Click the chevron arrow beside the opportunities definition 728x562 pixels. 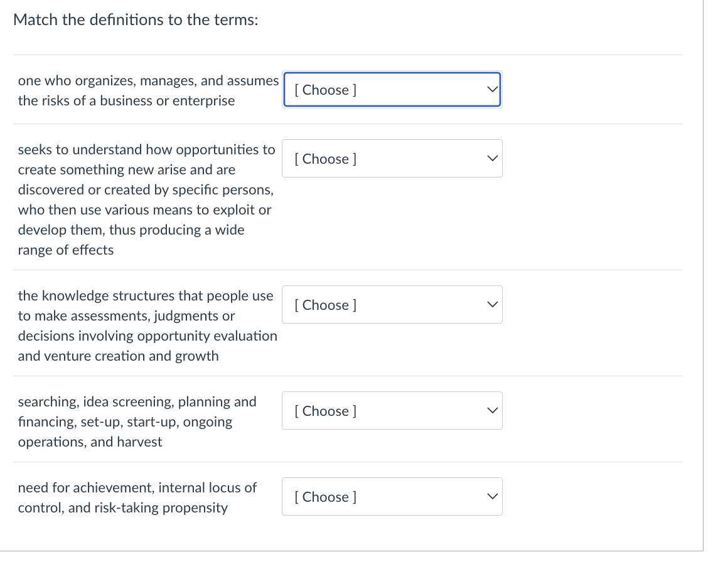click(x=493, y=159)
